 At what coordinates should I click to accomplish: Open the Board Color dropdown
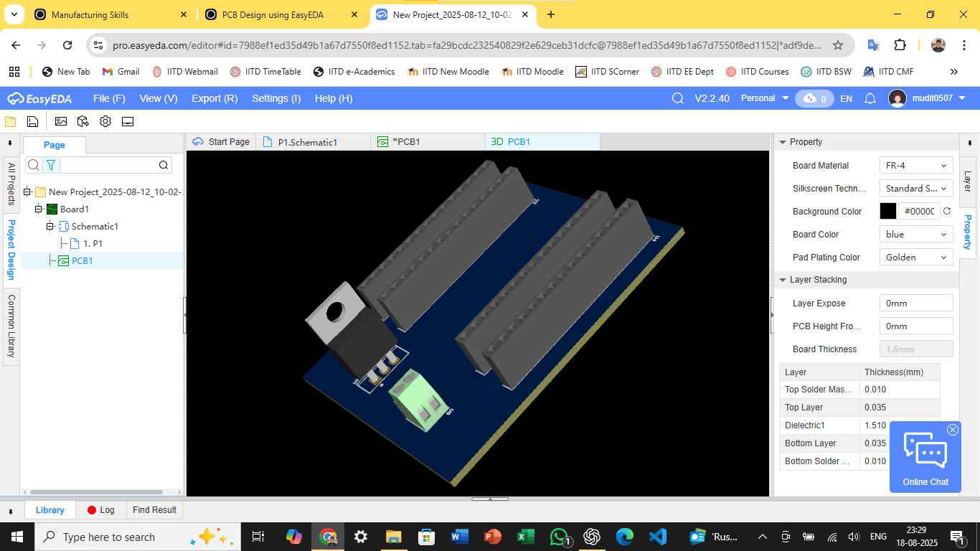click(x=916, y=235)
